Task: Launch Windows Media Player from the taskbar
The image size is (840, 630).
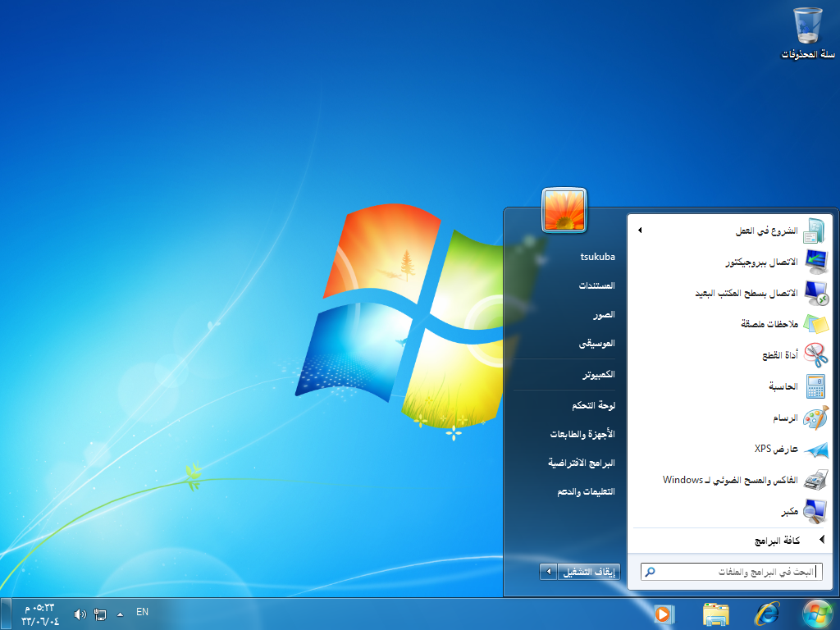Action: coord(664,614)
